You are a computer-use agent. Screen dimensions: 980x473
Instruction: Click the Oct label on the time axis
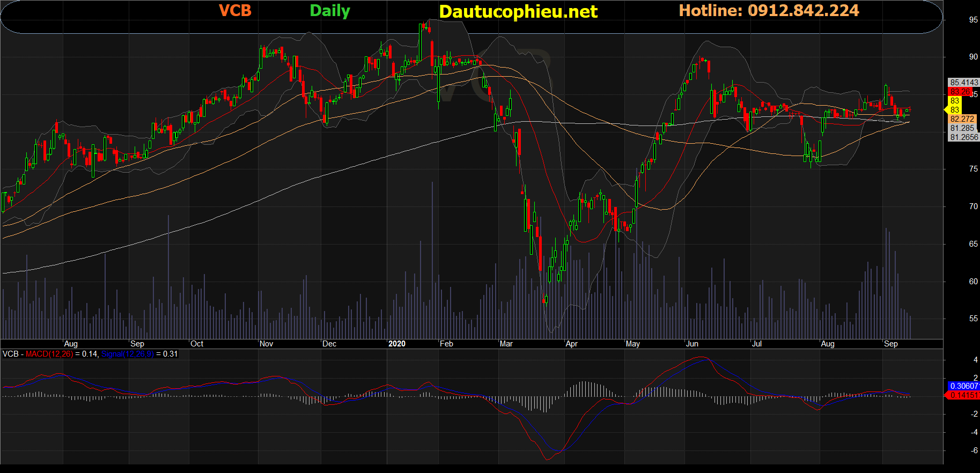click(x=197, y=344)
